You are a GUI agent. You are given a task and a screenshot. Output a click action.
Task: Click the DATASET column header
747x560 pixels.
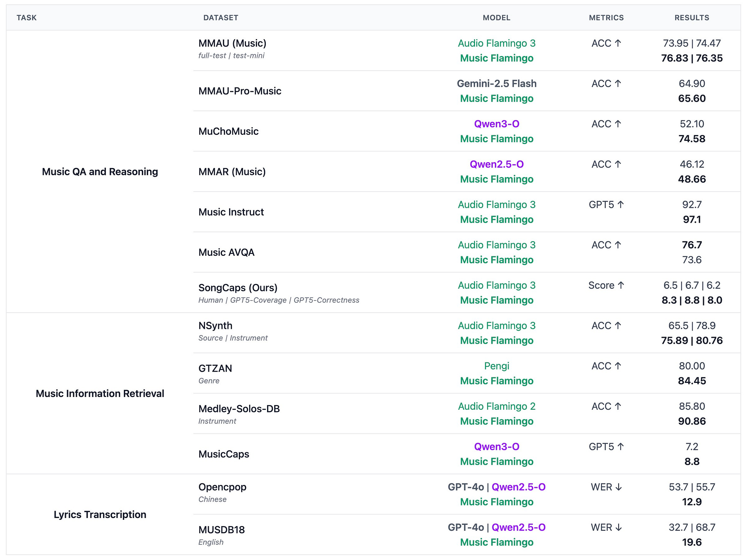(x=220, y=17)
